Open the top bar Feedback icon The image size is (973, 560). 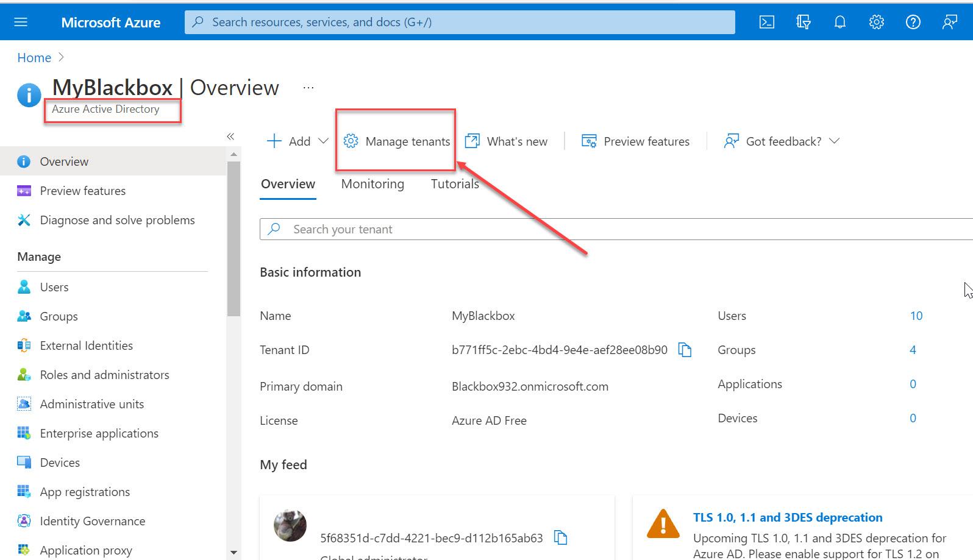click(950, 22)
